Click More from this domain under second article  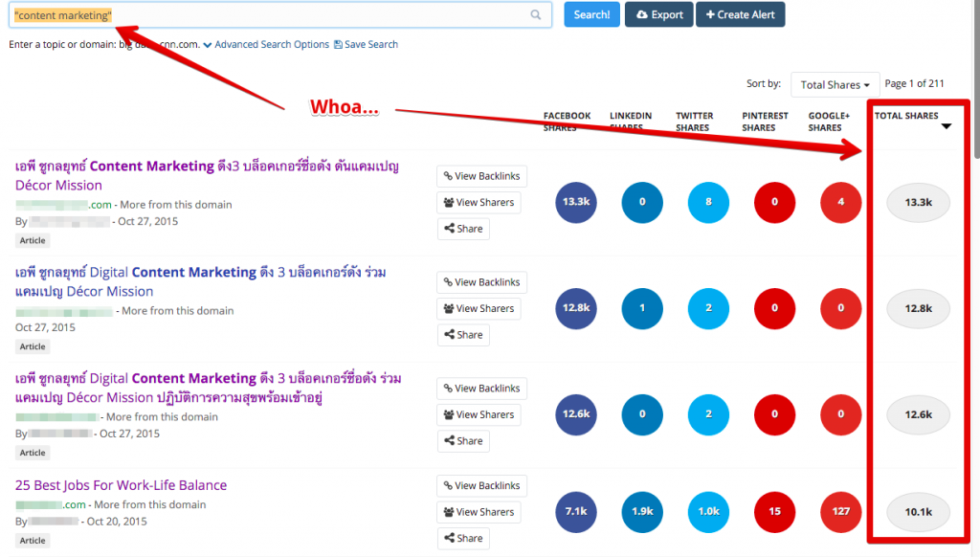177,311
